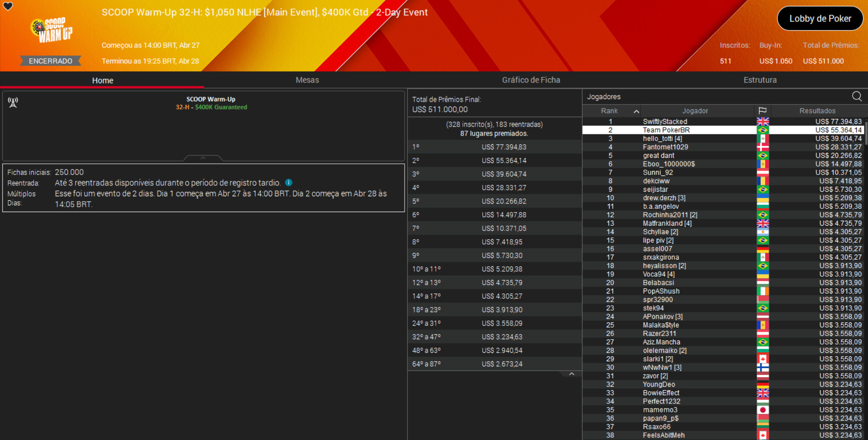Click mamemo3's Japan flag
This screenshot has width=868, height=440.
coord(763,410)
